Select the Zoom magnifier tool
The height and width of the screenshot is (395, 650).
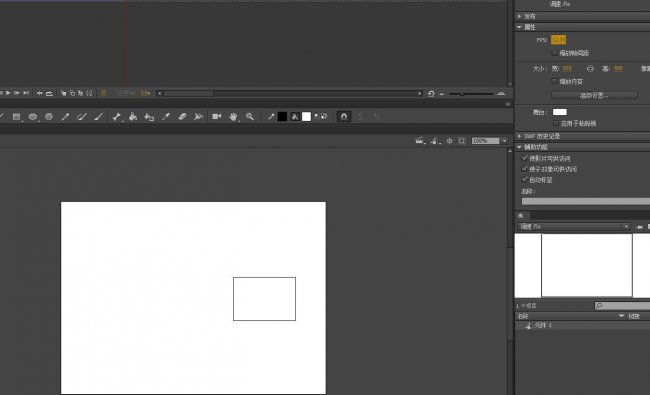[x=250, y=117]
